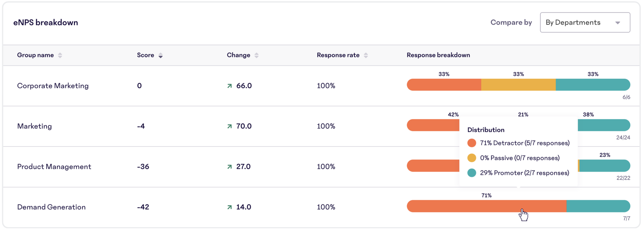Select the Marketing group name

34,126
